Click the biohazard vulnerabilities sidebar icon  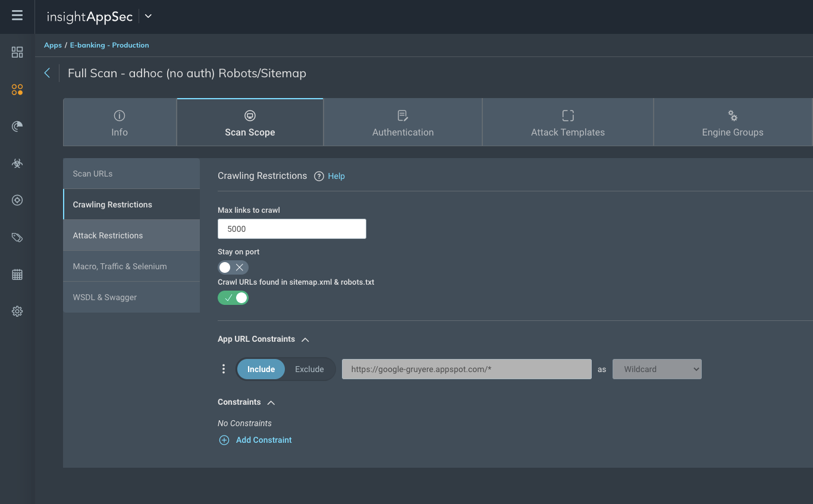coord(17,163)
